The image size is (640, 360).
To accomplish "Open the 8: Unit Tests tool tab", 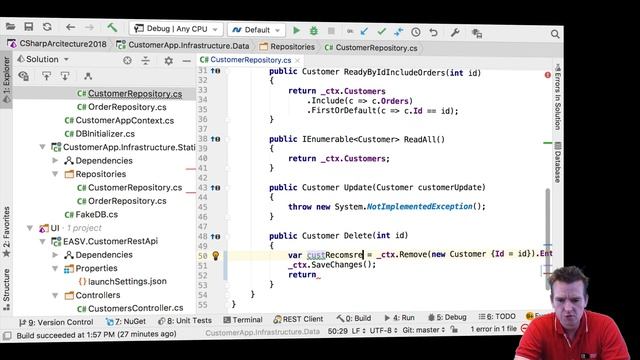I will point(184,320).
